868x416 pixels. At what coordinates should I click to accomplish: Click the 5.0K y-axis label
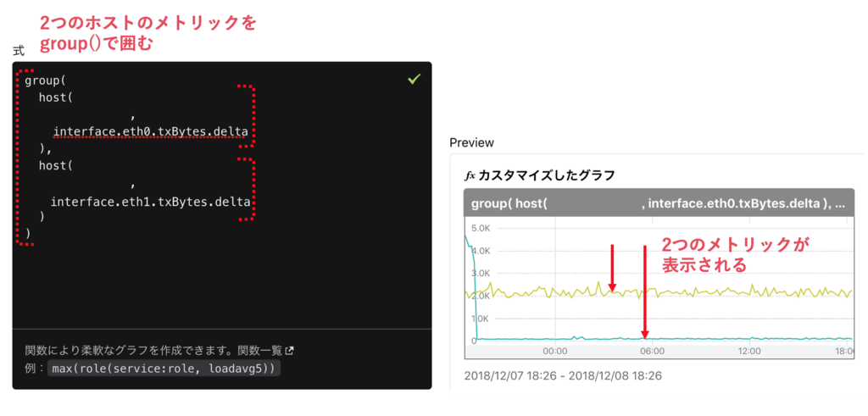(481, 228)
